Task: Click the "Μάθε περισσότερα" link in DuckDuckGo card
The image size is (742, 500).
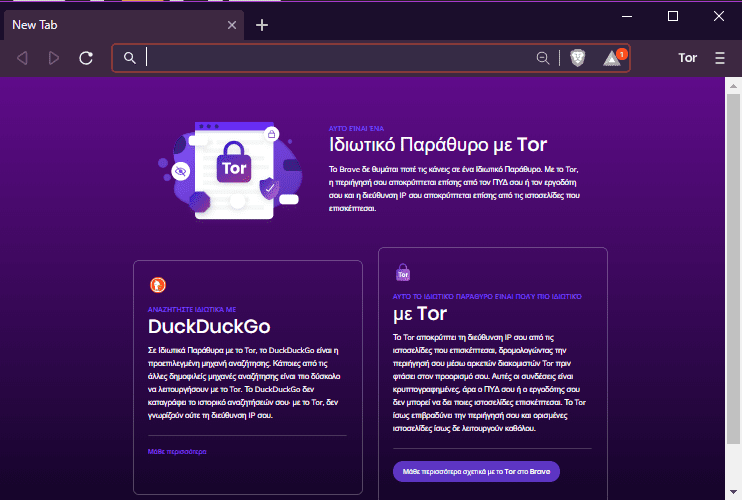Action: coord(177,452)
